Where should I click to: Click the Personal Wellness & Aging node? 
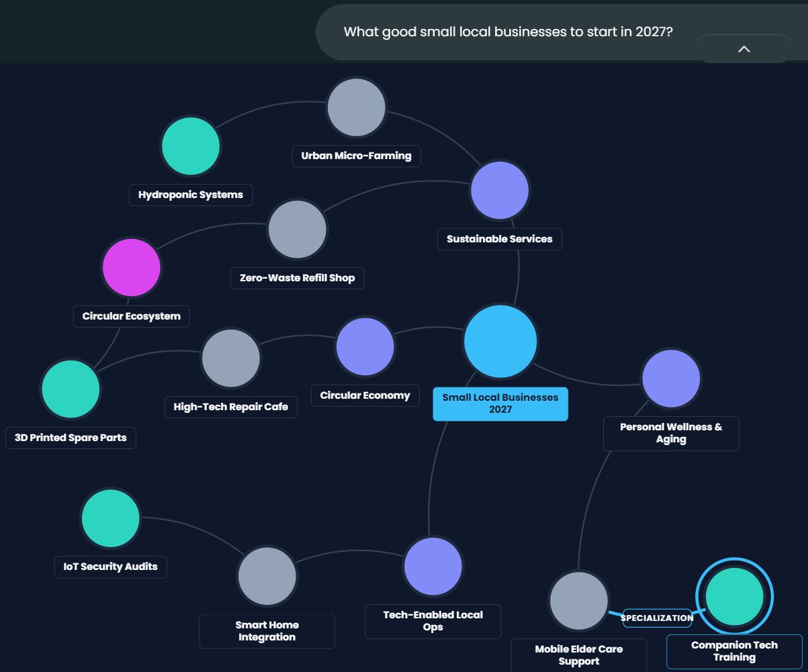tap(671, 379)
